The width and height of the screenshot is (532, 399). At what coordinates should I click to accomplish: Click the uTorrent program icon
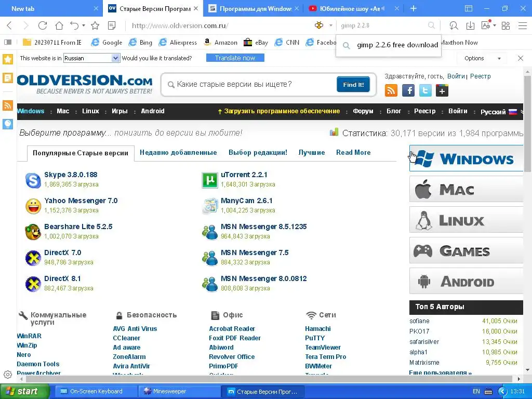coord(210,180)
